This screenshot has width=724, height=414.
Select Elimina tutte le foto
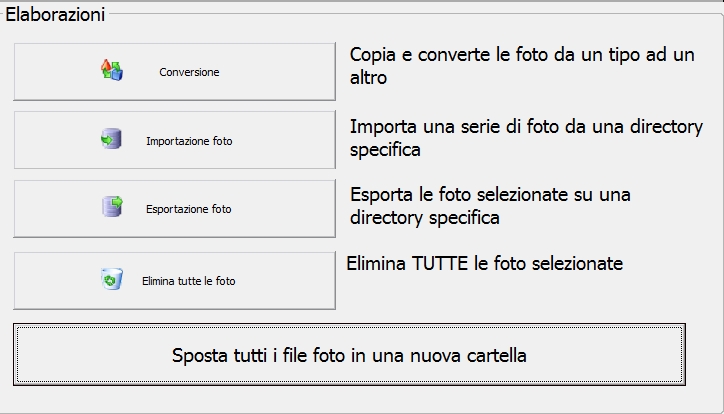pyautogui.click(x=175, y=281)
